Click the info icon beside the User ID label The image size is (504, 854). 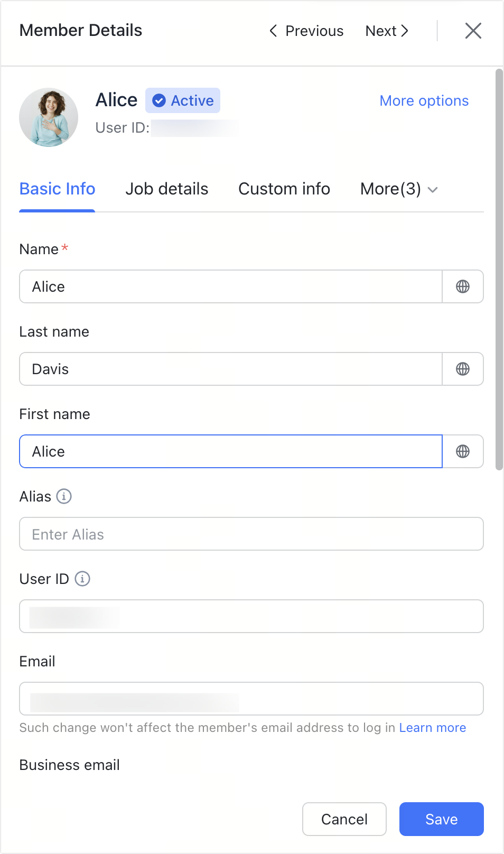coord(82,579)
